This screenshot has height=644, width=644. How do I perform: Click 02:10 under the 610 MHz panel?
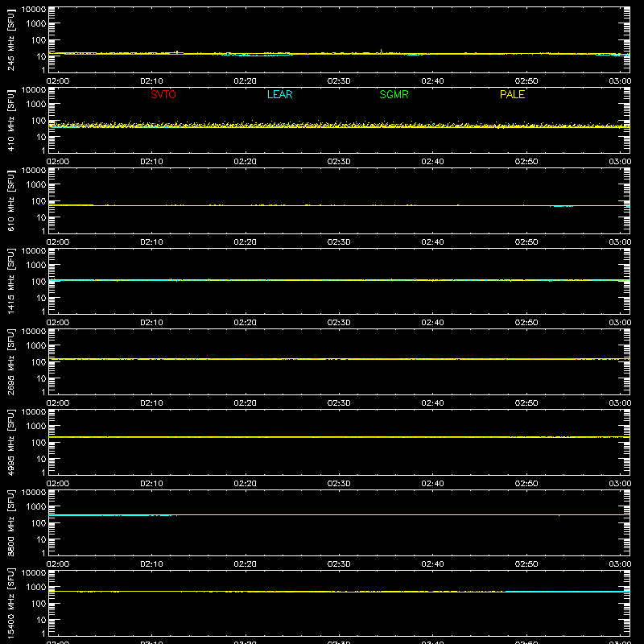(x=151, y=242)
